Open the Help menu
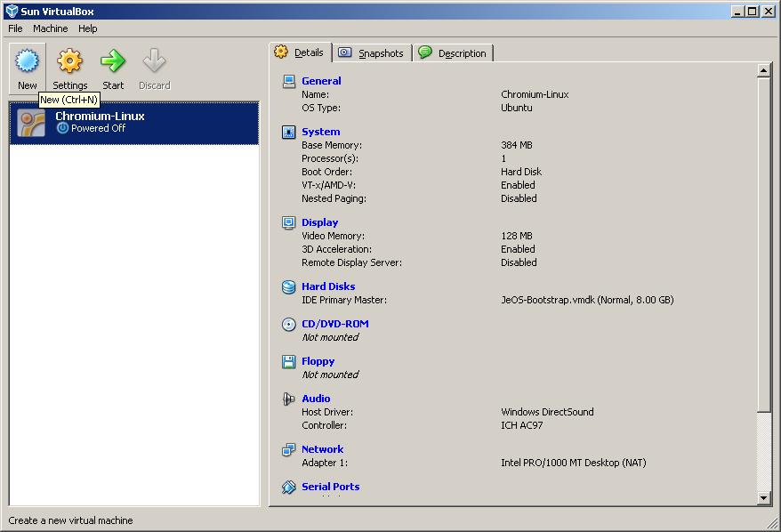Viewport: 781px width, 532px height. pos(88,28)
